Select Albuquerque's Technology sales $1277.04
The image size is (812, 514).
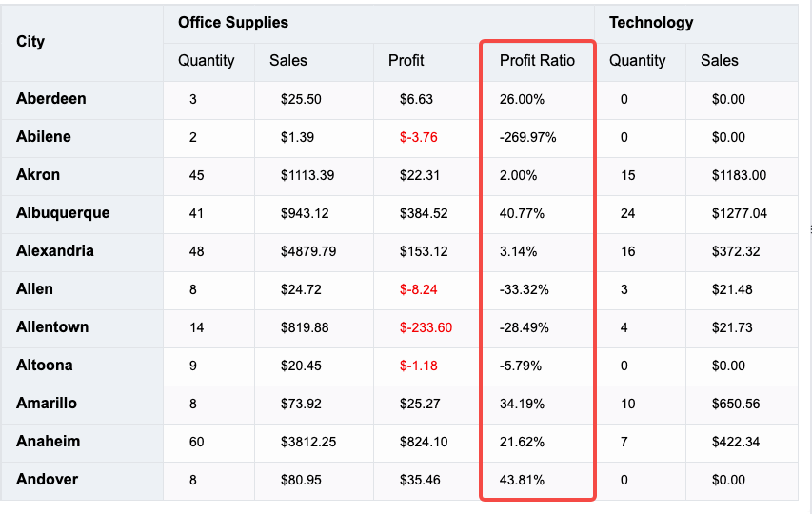click(739, 213)
